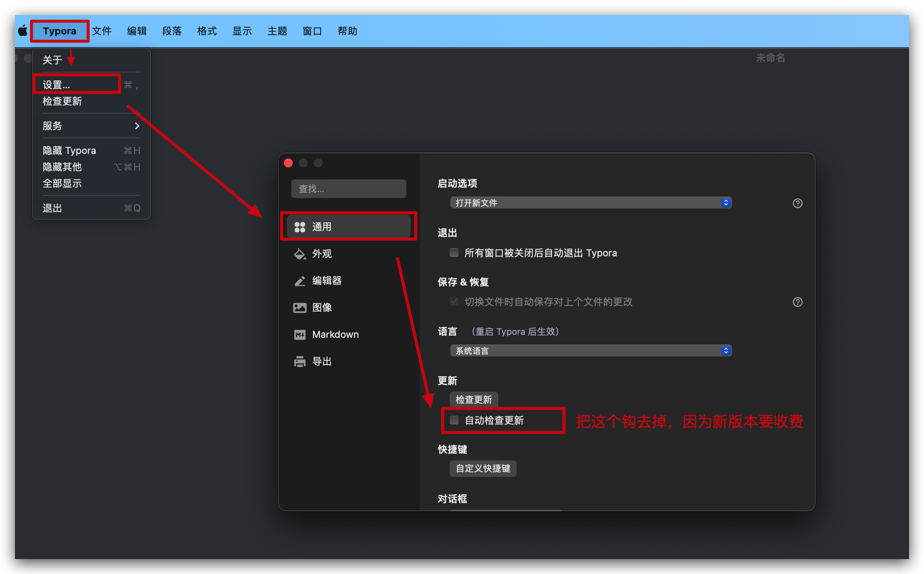The height and width of the screenshot is (574, 924).
Task: Select the 导出 preferences tab
Action: pyautogui.click(x=348, y=361)
